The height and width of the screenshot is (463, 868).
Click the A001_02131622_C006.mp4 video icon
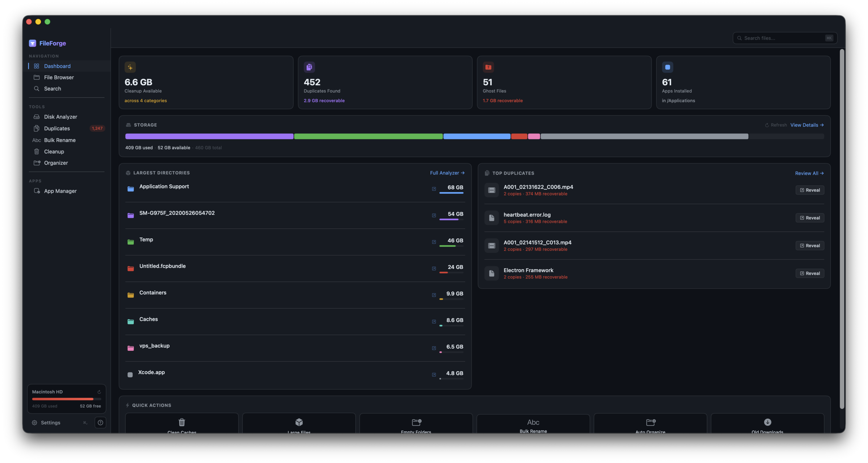tap(492, 190)
